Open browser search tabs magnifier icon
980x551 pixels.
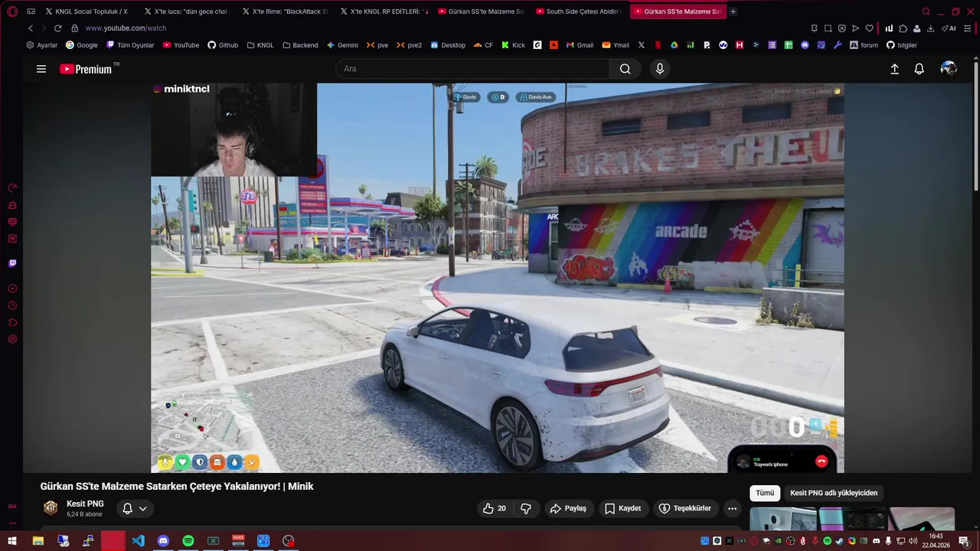coord(926,11)
